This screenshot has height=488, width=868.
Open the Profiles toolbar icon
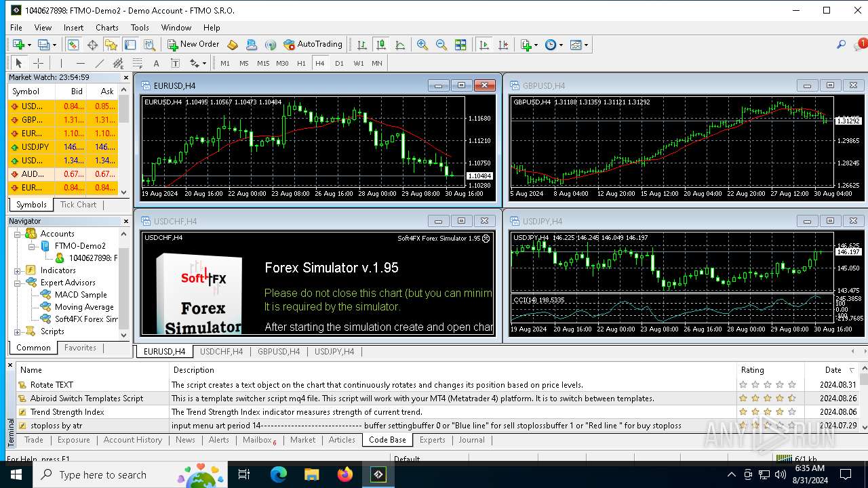(x=43, y=45)
